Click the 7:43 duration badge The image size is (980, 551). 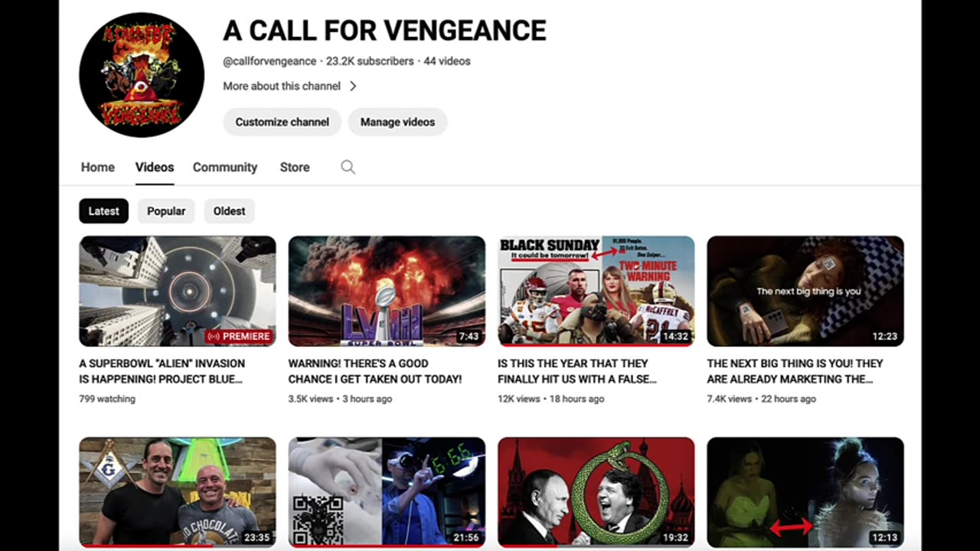coord(468,336)
